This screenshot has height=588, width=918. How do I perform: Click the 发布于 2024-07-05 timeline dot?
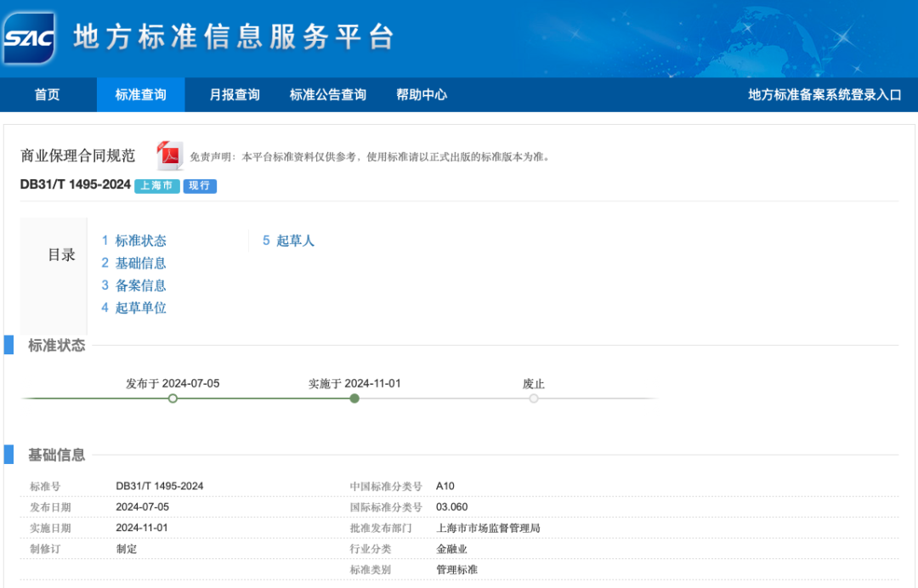pyautogui.click(x=173, y=398)
